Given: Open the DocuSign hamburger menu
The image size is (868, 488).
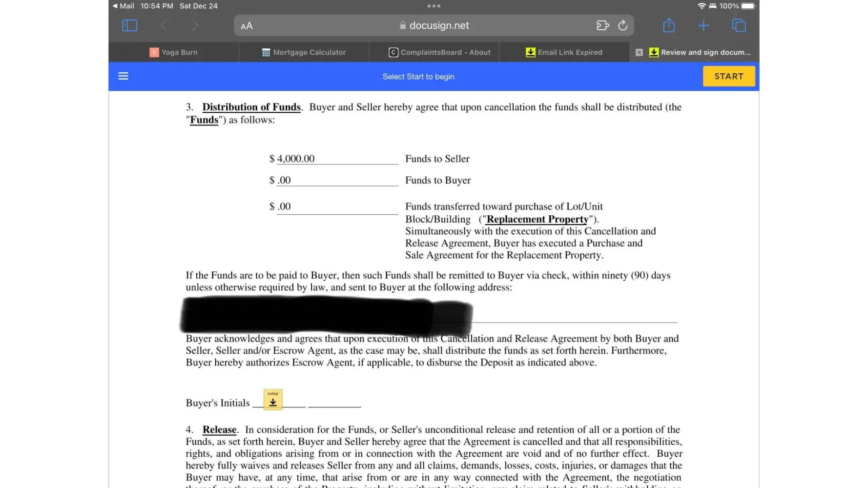Looking at the screenshot, I should coord(123,76).
